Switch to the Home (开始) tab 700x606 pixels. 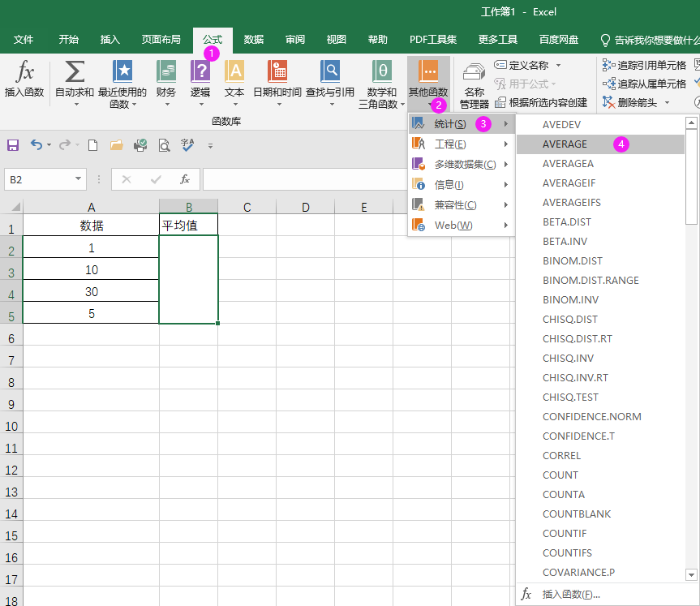pos(69,40)
